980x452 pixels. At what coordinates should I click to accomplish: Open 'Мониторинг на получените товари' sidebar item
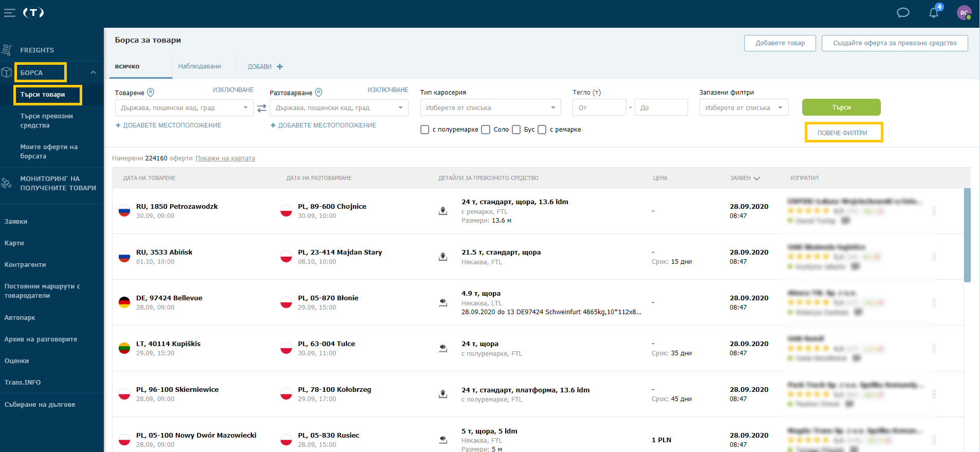pos(58,183)
